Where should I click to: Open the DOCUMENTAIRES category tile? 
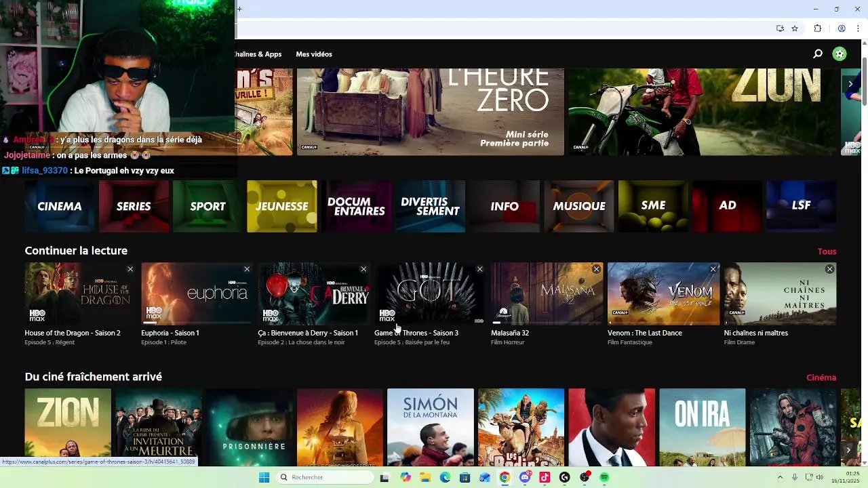point(356,206)
